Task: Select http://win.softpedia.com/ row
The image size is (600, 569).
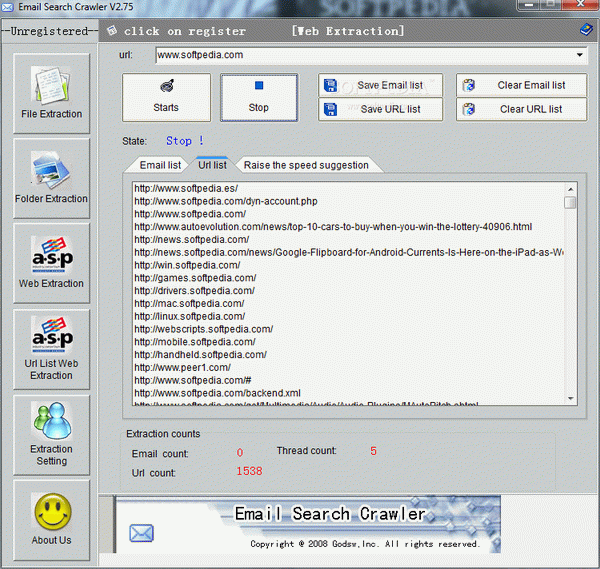Action: click(348, 265)
